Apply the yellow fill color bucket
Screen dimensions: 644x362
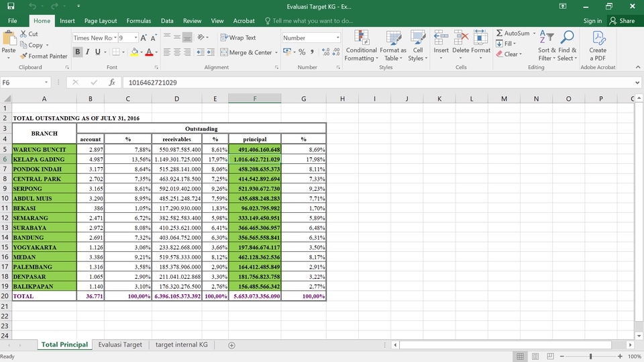134,52
